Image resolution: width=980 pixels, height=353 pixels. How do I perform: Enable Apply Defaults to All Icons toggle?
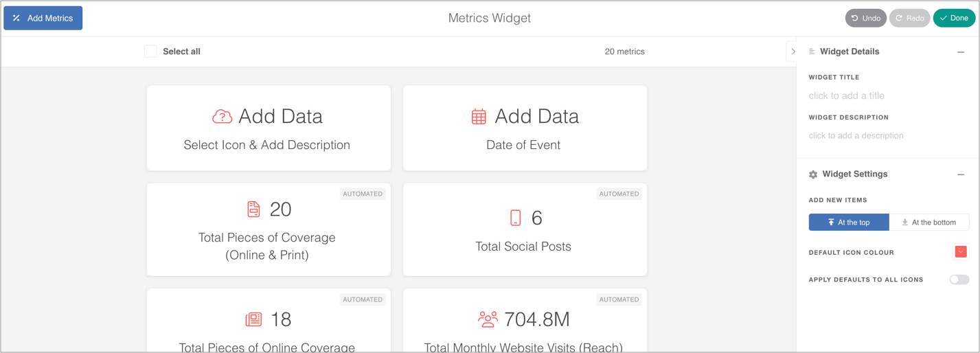(959, 280)
